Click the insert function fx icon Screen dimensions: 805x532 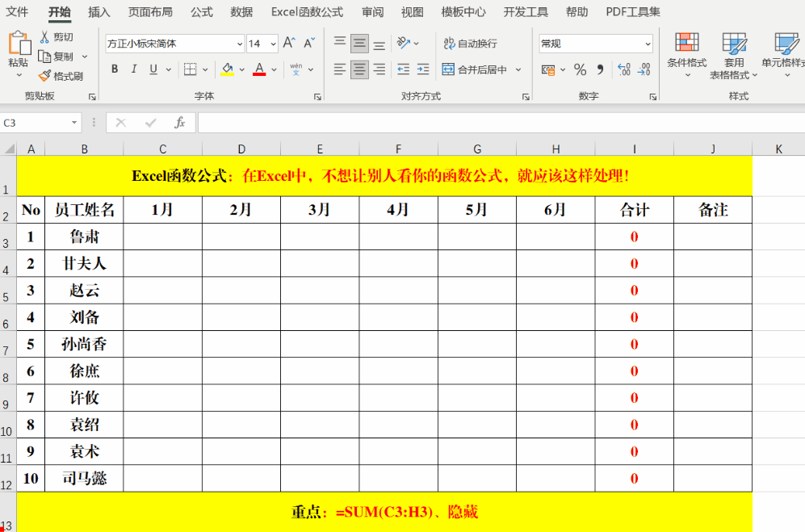pyautogui.click(x=180, y=123)
